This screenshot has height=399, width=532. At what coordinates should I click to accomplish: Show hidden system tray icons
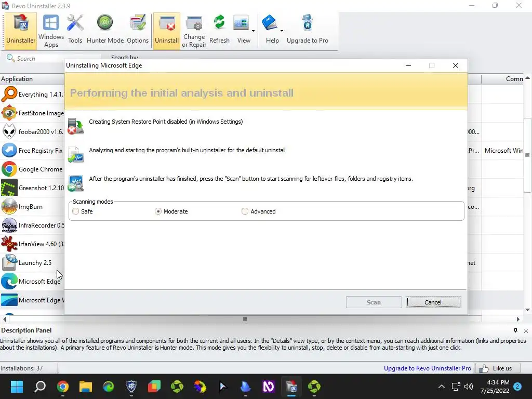tap(442, 387)
